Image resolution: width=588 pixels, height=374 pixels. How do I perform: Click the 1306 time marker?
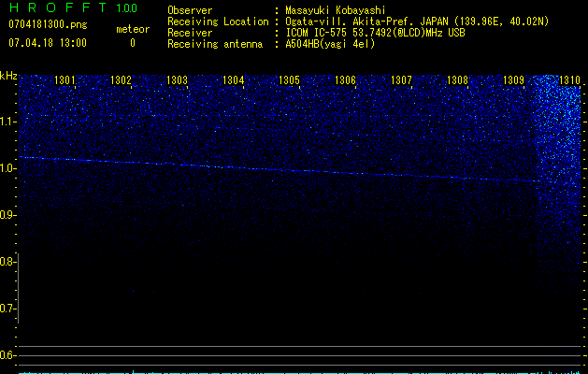[345, 80]
